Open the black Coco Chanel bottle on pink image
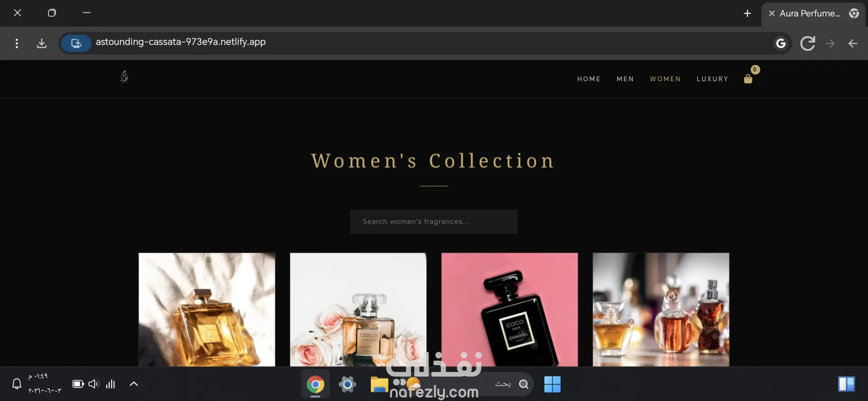This screenshot has width=868, height=401. coord(509,310)
